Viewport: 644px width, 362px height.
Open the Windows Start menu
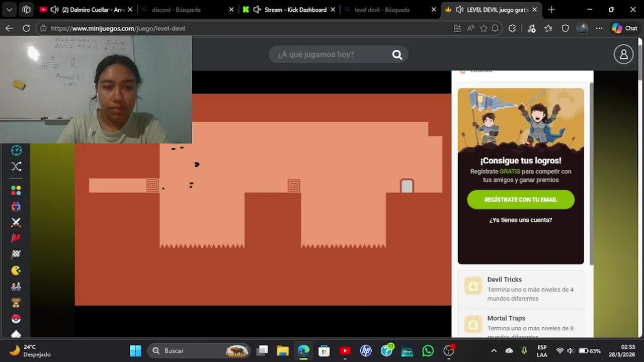[x=135, y=351]
